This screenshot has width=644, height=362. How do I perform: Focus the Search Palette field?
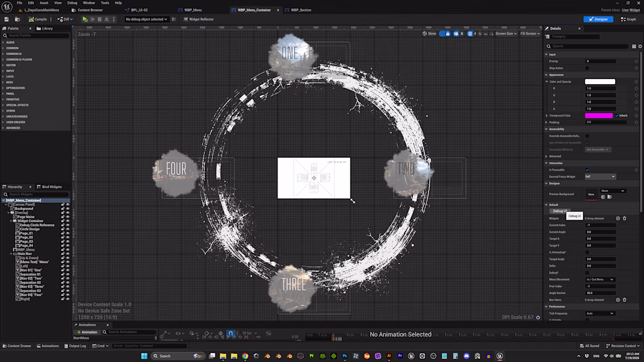click(x=36, y=36)
